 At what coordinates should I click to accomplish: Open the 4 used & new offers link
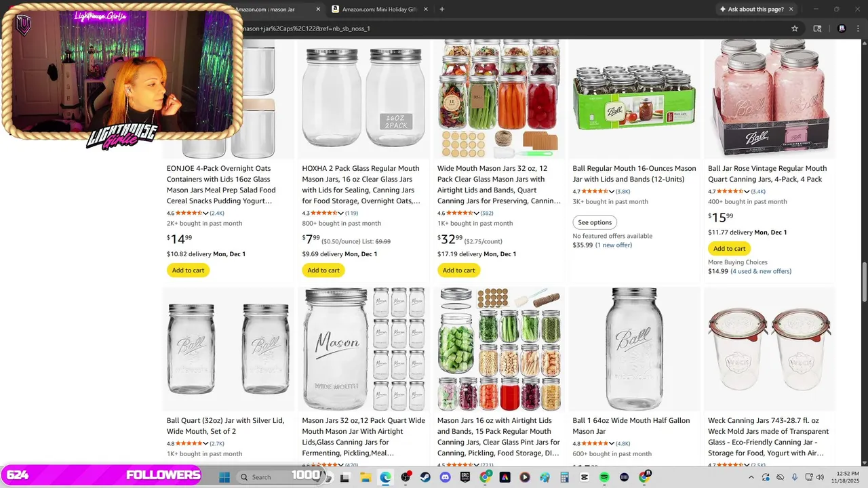(761, 271)
